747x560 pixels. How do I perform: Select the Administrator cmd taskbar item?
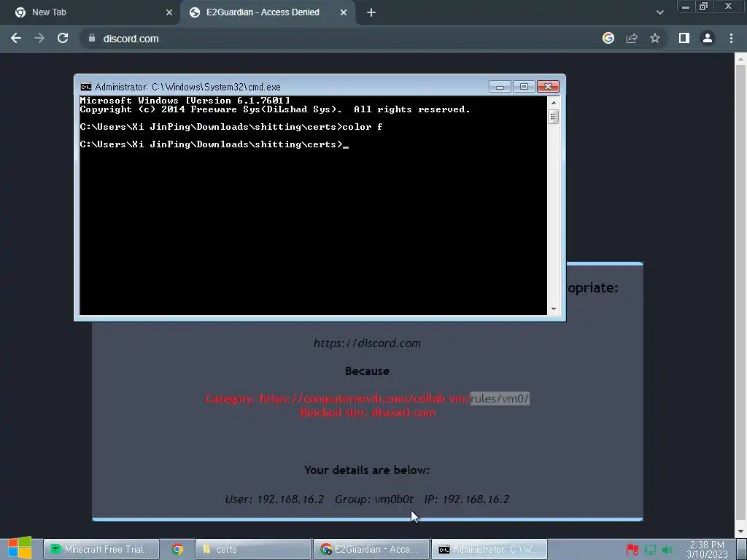pyautogui.click(x=489, y=549)
